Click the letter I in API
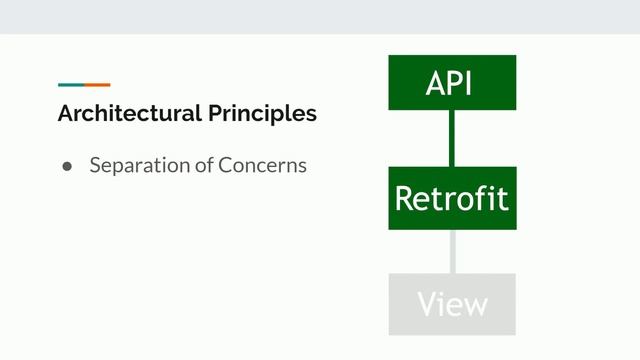This screenshot has height=360, width=640. (x=468, y=83)
